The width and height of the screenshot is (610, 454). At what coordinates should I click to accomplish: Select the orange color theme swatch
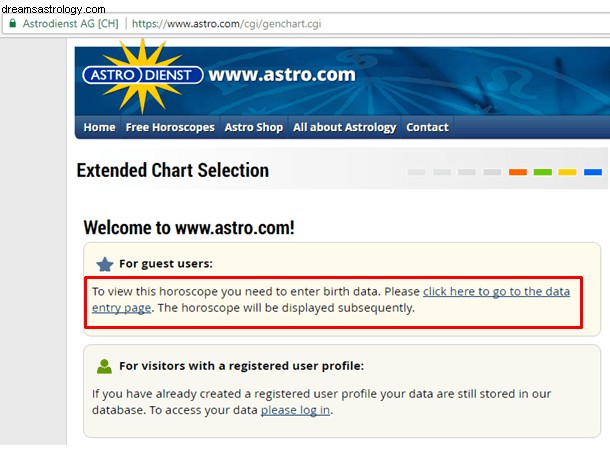coord(517,172)
